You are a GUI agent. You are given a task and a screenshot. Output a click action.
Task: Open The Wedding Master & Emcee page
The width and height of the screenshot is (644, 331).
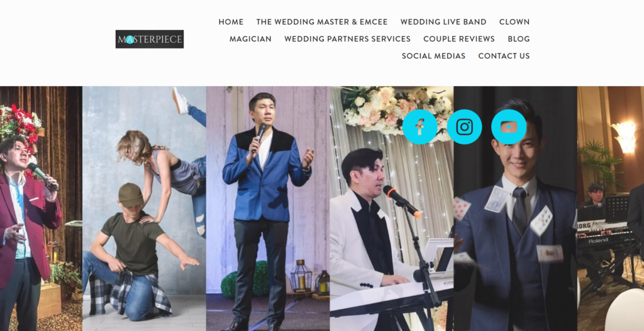[x=322, y=22]
